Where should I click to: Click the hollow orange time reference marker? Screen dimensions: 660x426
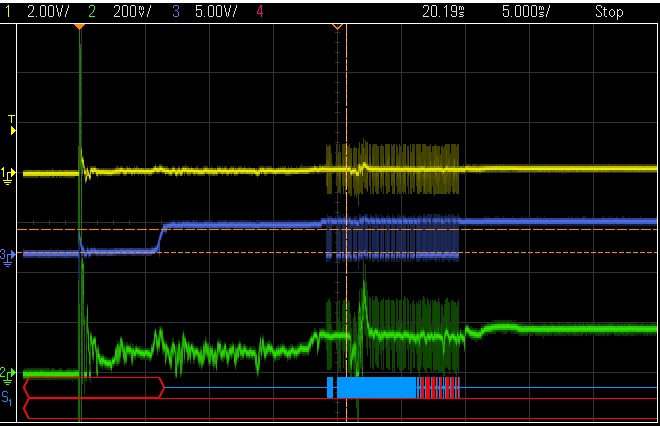click(x=337, y=27)
